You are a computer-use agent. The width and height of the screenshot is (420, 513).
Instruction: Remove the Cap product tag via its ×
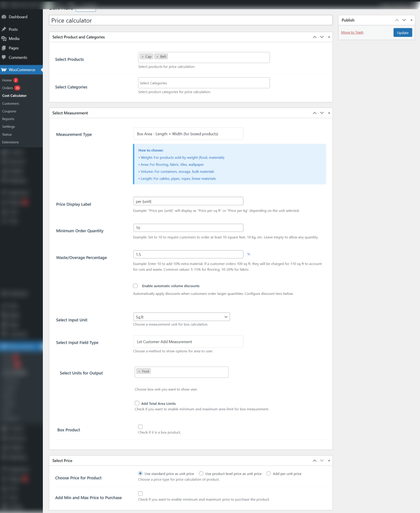click(x=142, y=56)
